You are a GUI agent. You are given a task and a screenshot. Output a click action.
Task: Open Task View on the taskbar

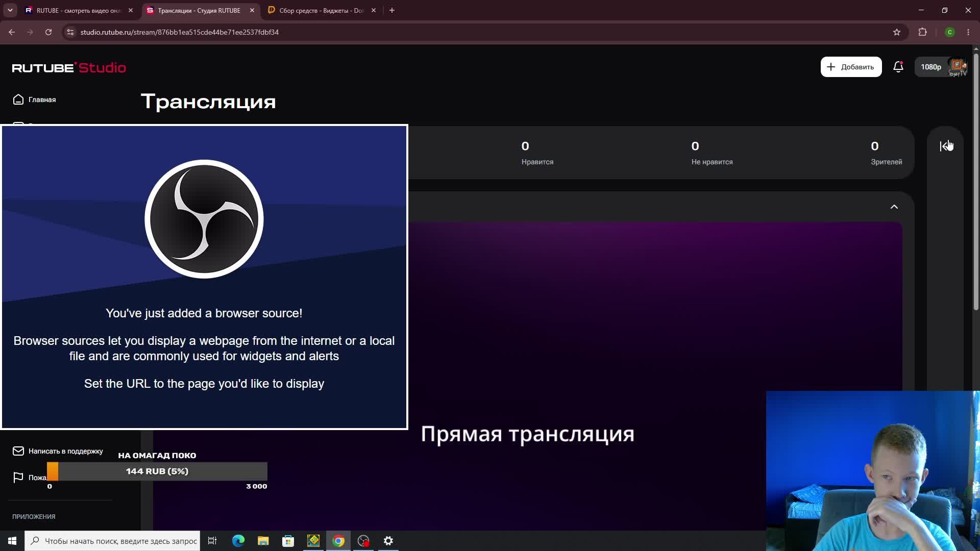point(212,541)
